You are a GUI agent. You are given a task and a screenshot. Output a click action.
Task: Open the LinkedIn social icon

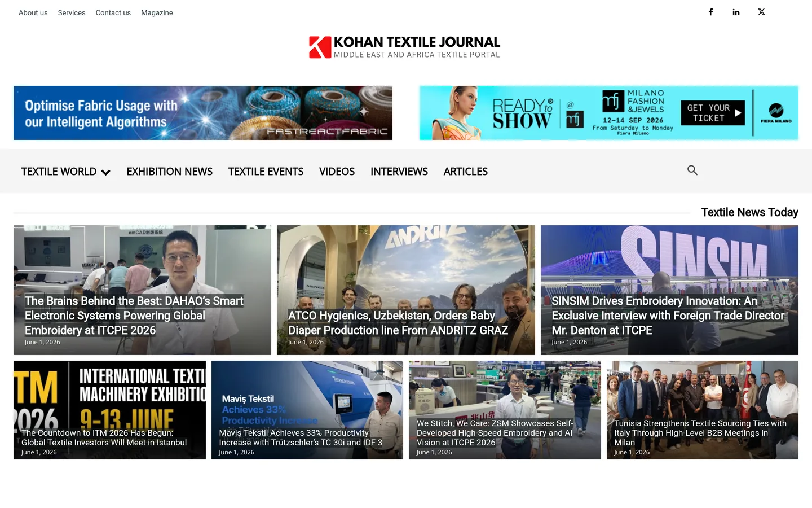736,12
